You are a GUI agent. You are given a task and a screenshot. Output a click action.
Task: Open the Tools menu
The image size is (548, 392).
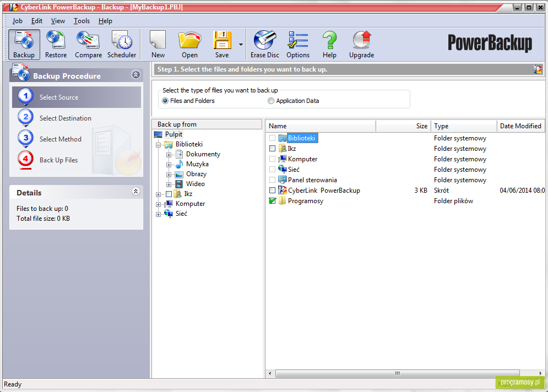[x=82, y=21]
